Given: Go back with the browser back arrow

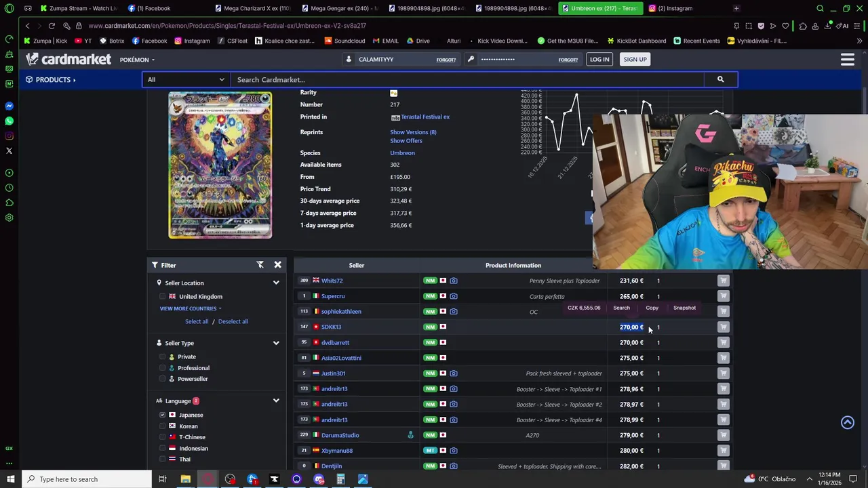Looking at the screenshot, I should click(x=27, y=26).
